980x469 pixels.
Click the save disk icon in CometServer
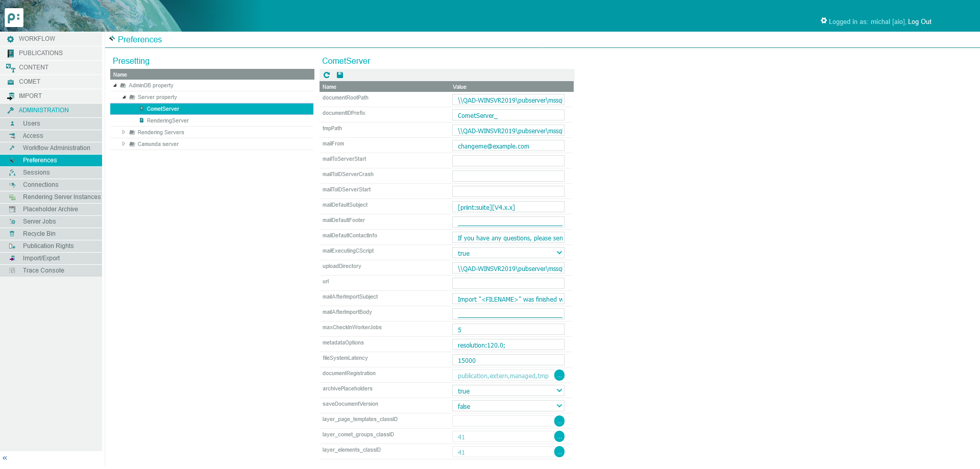pyautogui.click(x=340, y=75)
